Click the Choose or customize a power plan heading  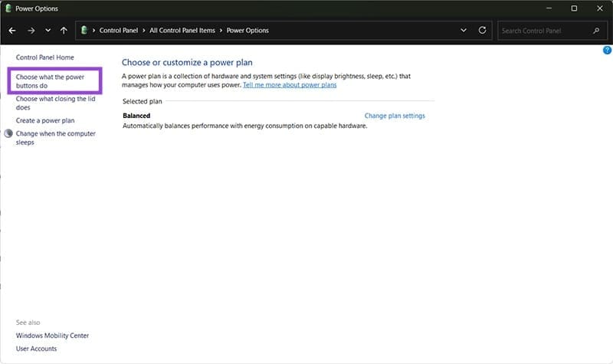click(x=187, y=63)
